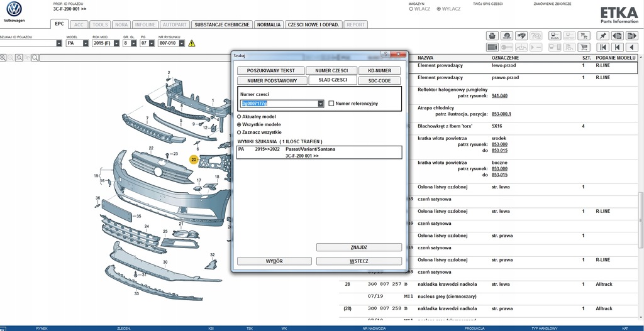Viewport: 644px width, 331px height.
Task: Click the pushpin icon in the toolbar
Action: (x=604, y=36)
